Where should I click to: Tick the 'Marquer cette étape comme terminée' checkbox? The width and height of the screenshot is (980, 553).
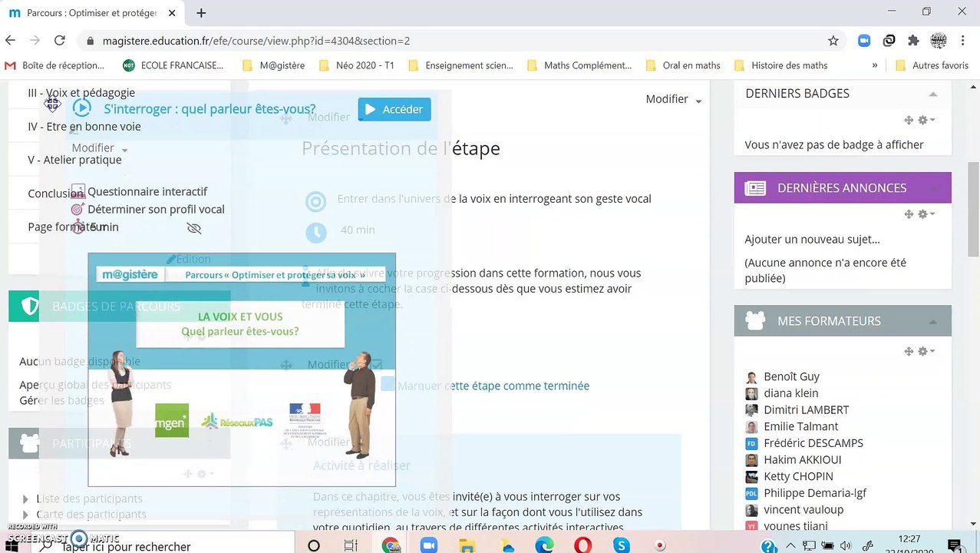pos(388,384)
